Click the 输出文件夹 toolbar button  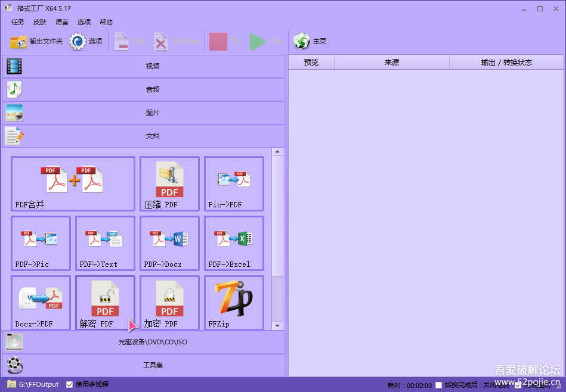pyautogui.click(x=36, y=42)
